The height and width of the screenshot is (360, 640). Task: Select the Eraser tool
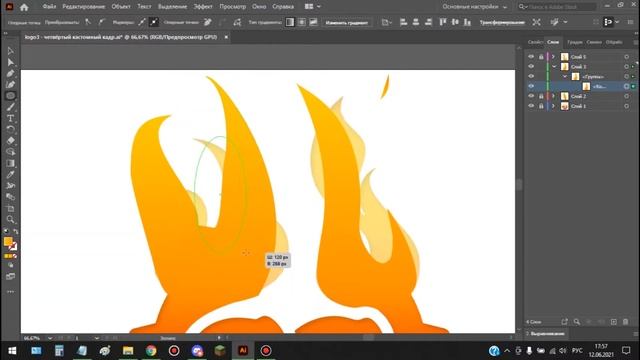click(x=11, y=140)
